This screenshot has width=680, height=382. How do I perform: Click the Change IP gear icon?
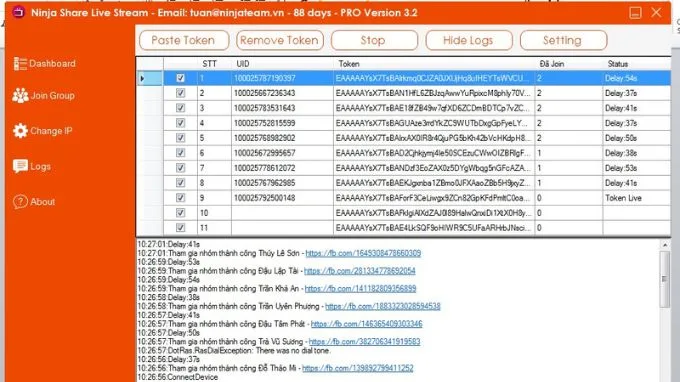pos(20,131)
